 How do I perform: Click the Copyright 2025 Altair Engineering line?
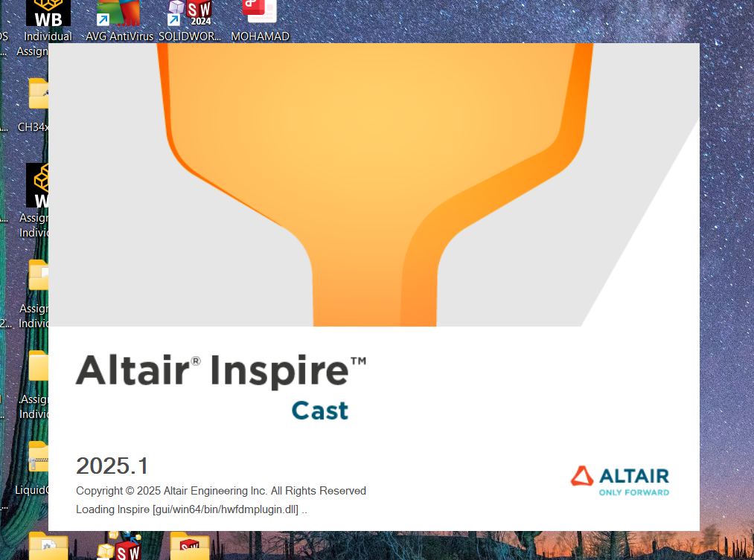221,491
